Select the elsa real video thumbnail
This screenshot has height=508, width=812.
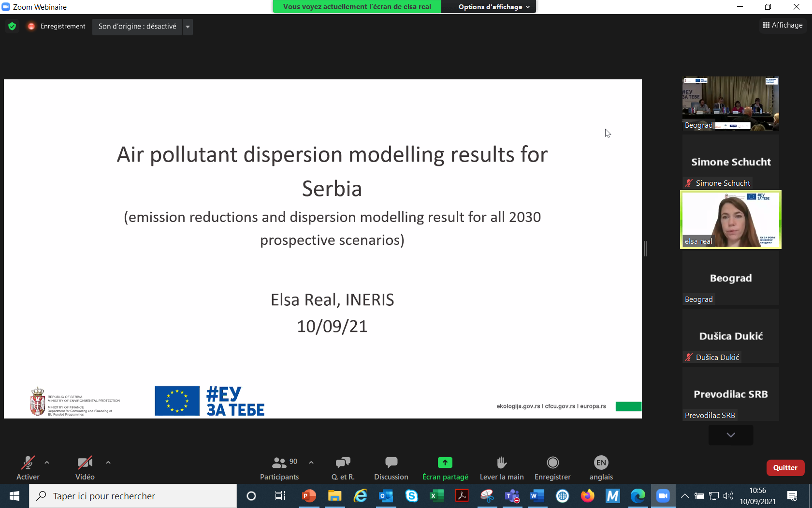731,220
